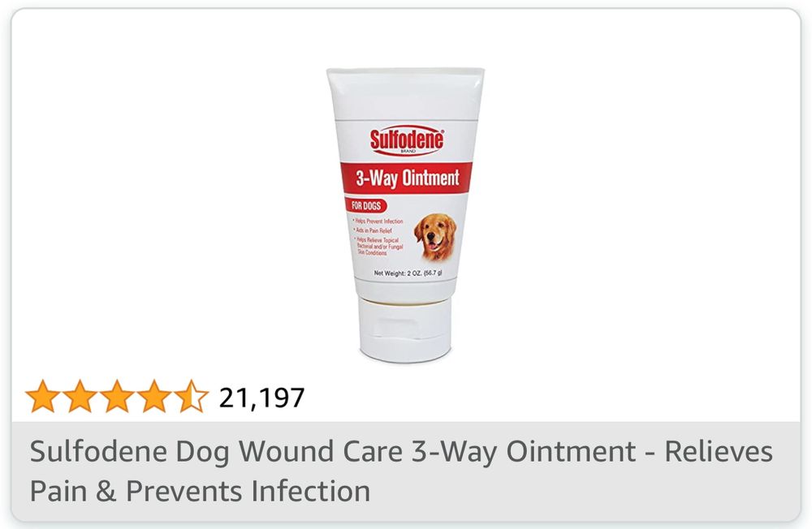
Task: Click the top crimped edge of the tube
Action: click(x=405, y=71)
